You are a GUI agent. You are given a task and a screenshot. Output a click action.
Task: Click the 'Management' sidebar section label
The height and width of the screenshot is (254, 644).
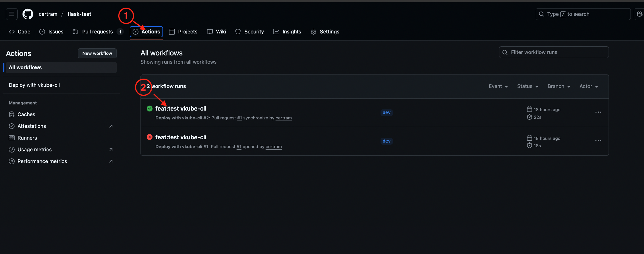pyautogui.click(x=23, y=103)
